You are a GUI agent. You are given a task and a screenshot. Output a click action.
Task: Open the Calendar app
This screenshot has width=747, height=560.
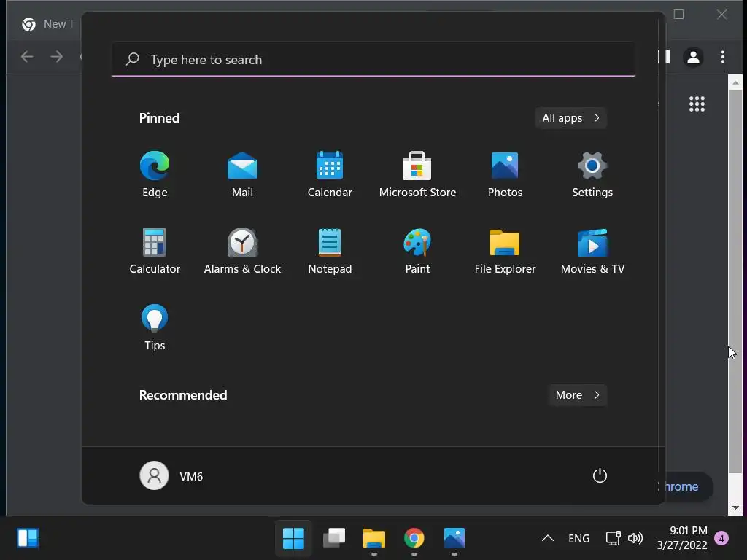pyautogui.click(x=330, y=174)
